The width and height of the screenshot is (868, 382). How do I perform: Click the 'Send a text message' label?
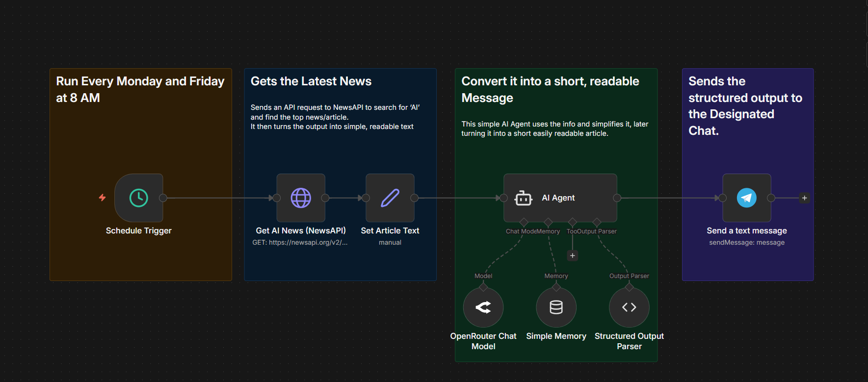[747, 230]
